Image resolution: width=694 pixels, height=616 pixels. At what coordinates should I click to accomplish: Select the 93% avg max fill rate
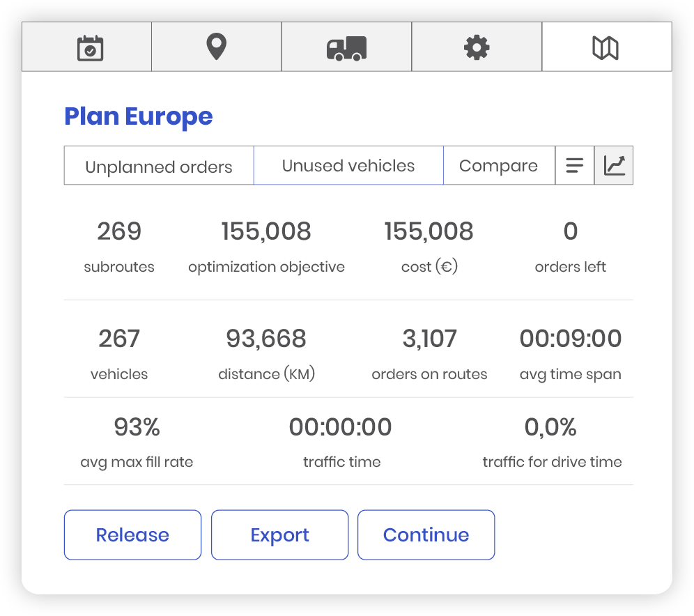pyautogui.click(x=137, y=428)
